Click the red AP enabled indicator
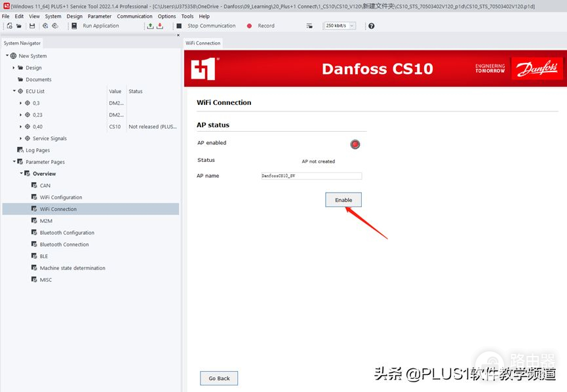The height and width of the screenshot is (392, 567). [x=355, y=144]
